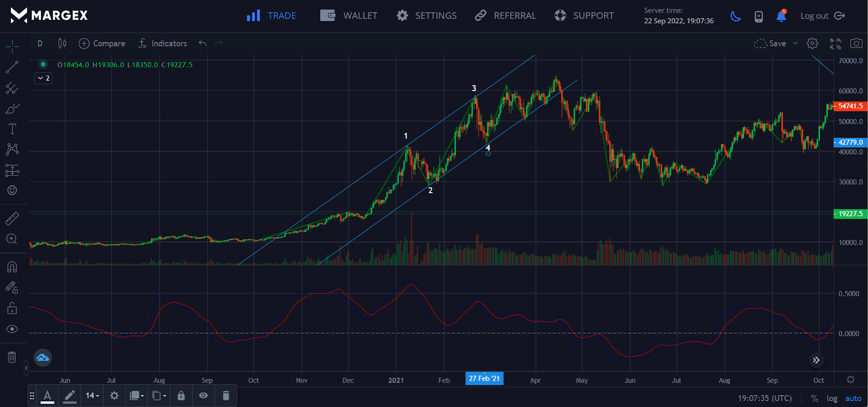Select the trend line drawing tool
Screen dimensions: 868x407
12,67
